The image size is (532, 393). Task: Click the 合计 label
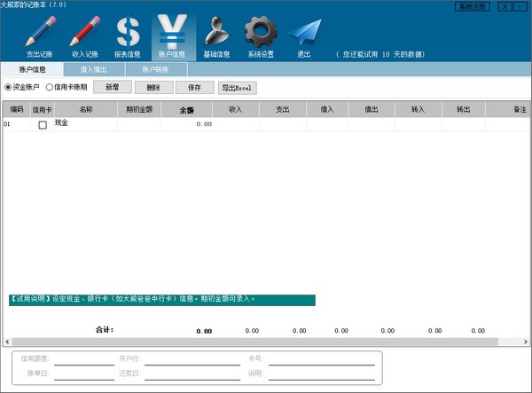click(105, 329)
